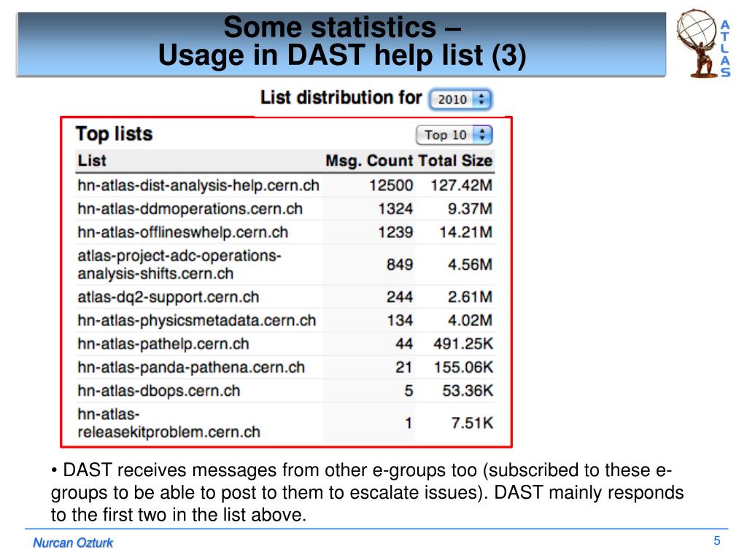Click total size 127.42M
This screenshot has height=560, width=747.
(461, 185)
